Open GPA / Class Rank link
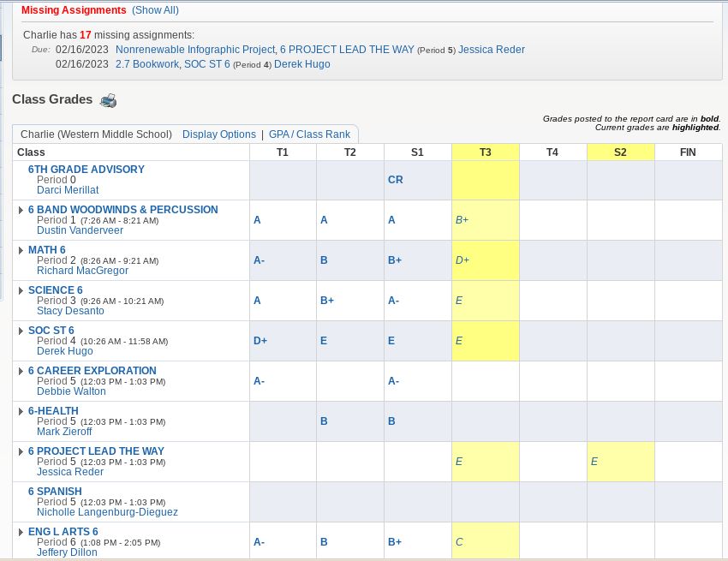 (309, 134)
